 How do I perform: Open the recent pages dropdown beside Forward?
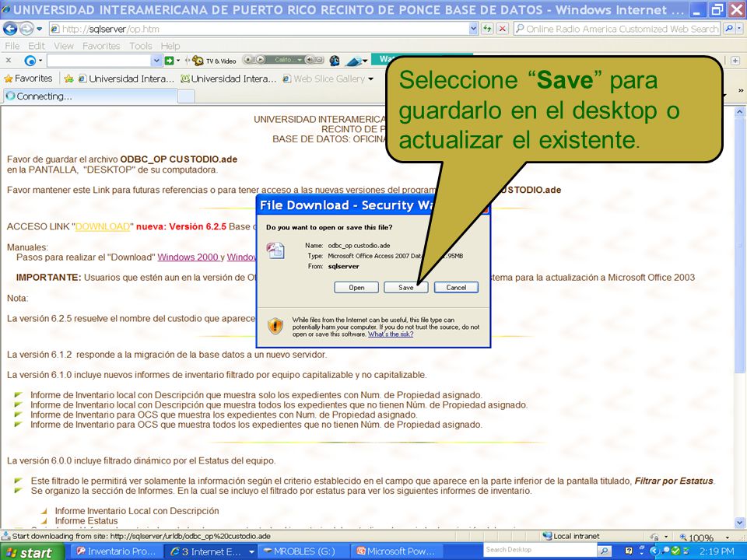40,29
